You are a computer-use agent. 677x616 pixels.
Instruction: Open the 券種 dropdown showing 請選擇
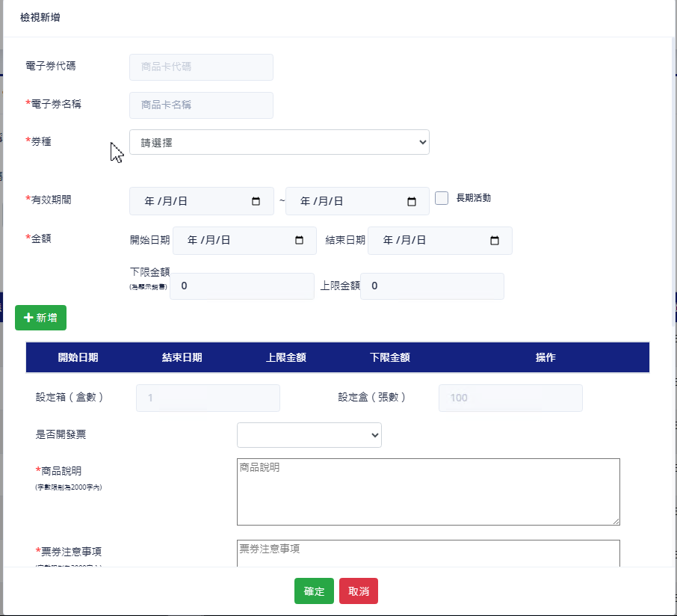(x=279, y=142)
